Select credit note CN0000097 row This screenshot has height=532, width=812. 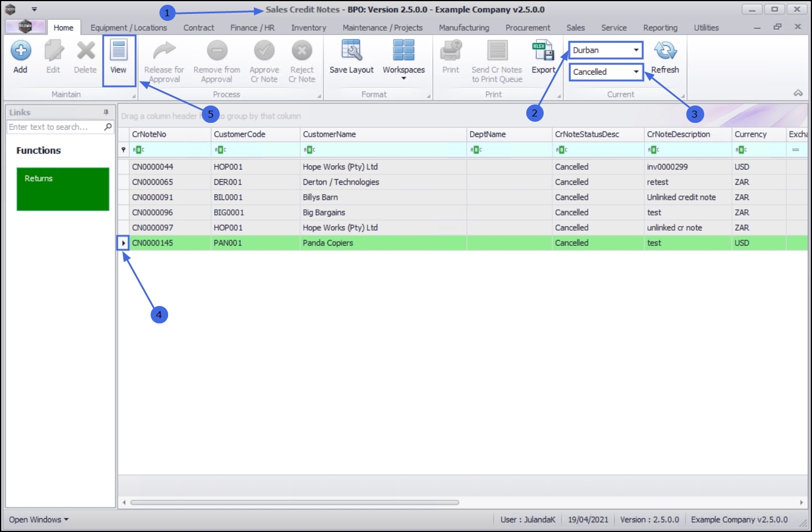[463, 228]
